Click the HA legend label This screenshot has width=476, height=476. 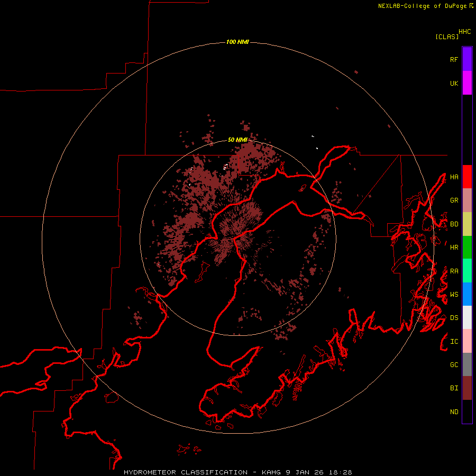[454, 177]
